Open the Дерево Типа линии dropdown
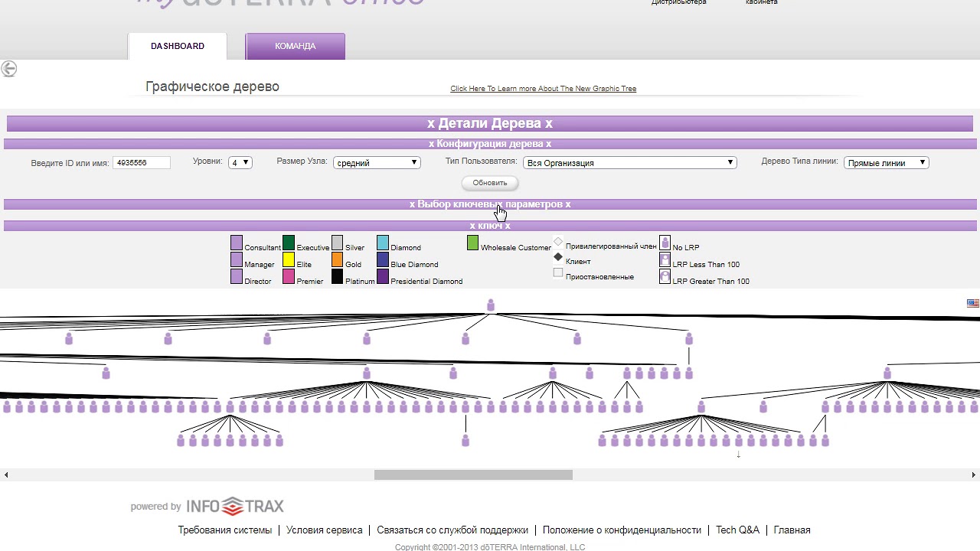Screen dimensions: 980x551 (887, 162)
